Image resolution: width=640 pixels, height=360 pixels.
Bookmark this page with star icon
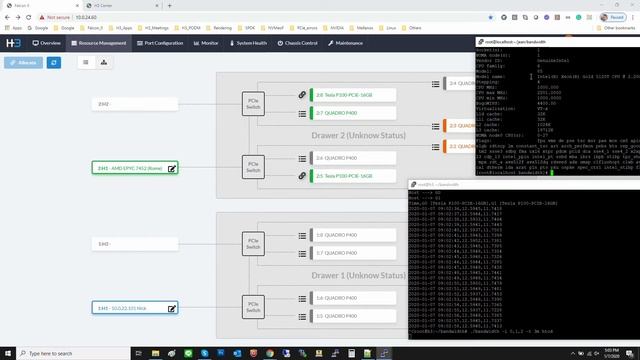pyautogui.click(x=491, y=18)
